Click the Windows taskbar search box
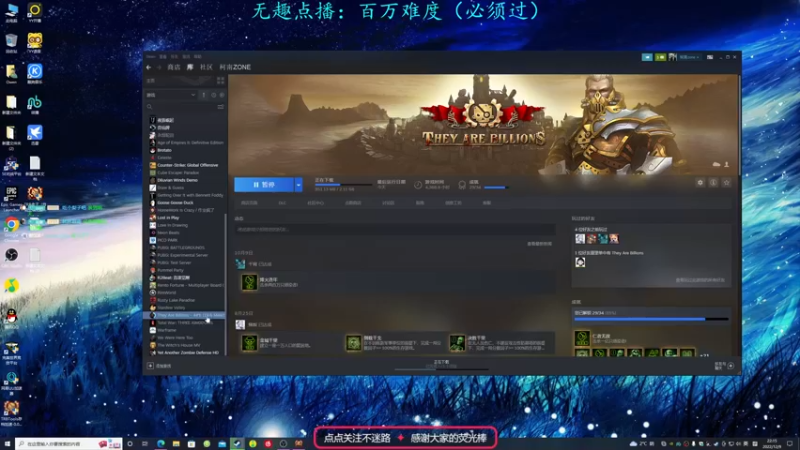800x450 pixels. [69, 444]
